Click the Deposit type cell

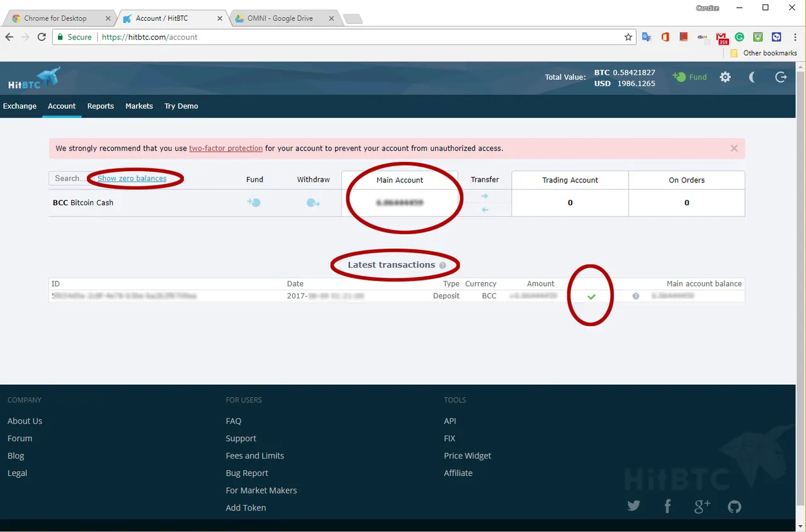[446, 296]
